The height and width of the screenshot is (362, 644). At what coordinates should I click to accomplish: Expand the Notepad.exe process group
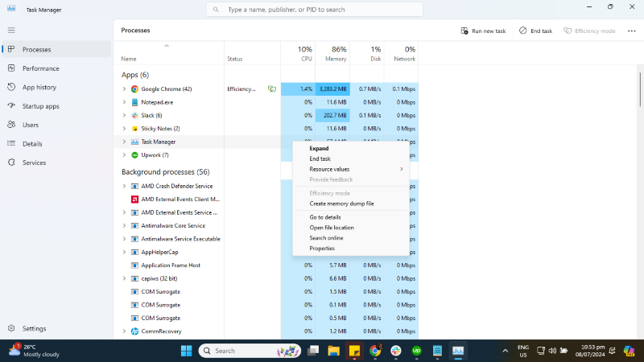click(124, 102)
